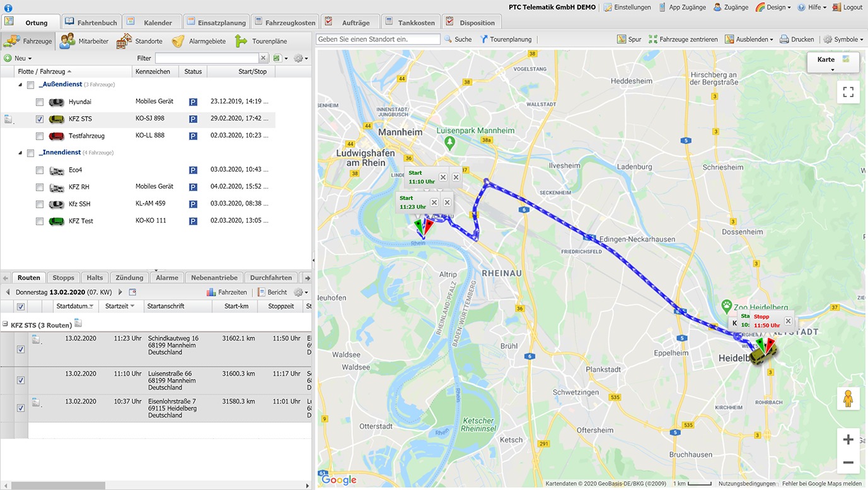
Task: Zoom in on the map
Action: pyautogui.click(x=848, y=440)
